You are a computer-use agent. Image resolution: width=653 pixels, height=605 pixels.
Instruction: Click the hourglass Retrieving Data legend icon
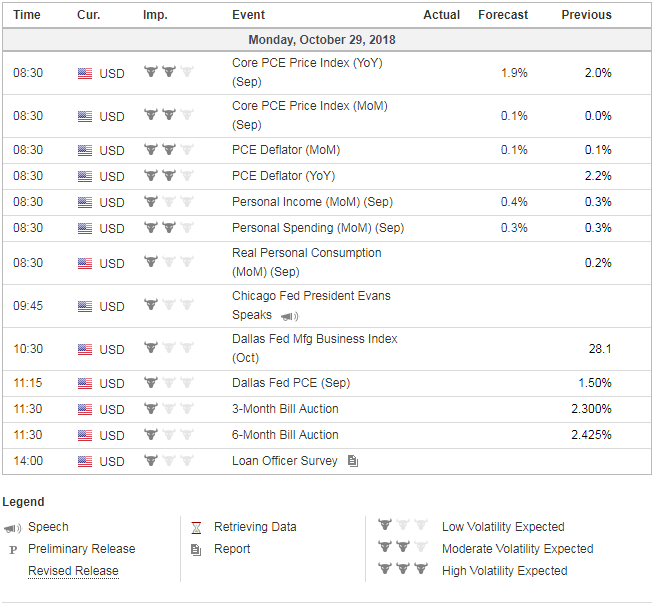pyautogui.click(x=196, y=527)
